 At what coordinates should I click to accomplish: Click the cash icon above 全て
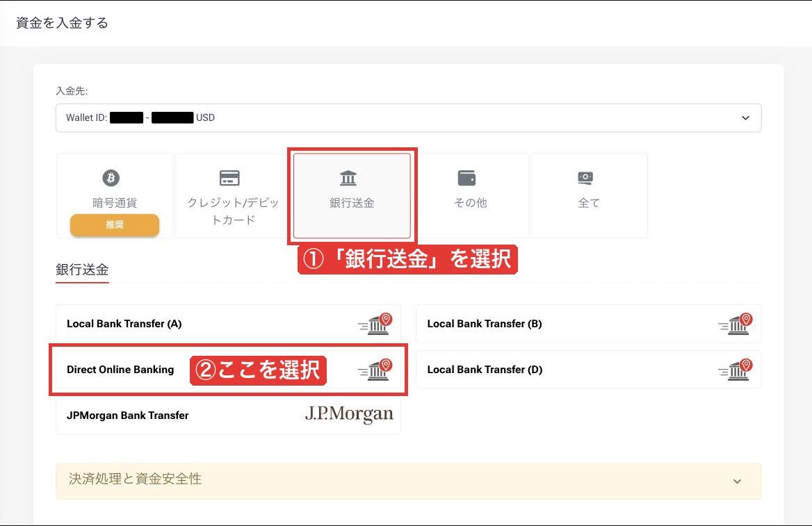[585, 178]
